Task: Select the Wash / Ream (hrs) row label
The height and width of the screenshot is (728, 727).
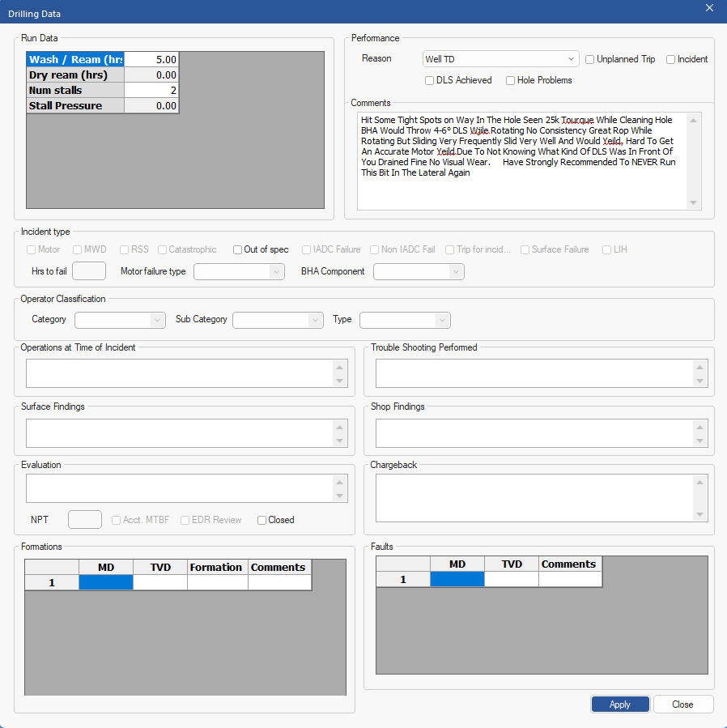Action: click(x=75, y=59)
